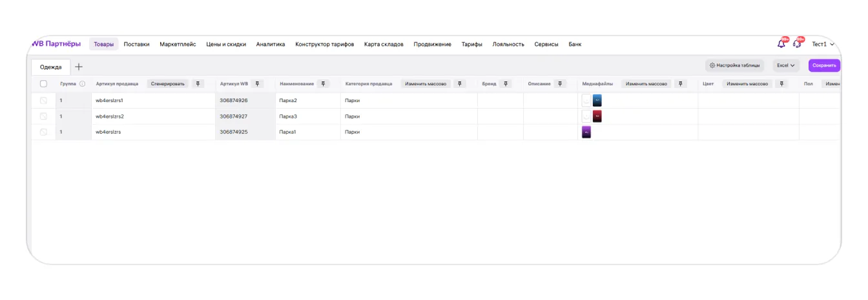Open the Цены и скидки menu
The width and height of the screenshot is (868, 300).
[226, 44]
